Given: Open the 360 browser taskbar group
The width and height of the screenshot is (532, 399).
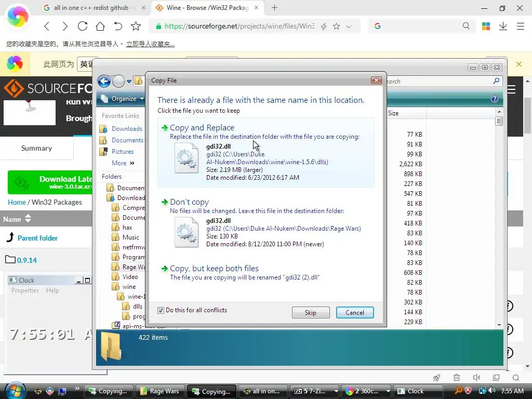Looking at the screenshot, I should [366, 391].
